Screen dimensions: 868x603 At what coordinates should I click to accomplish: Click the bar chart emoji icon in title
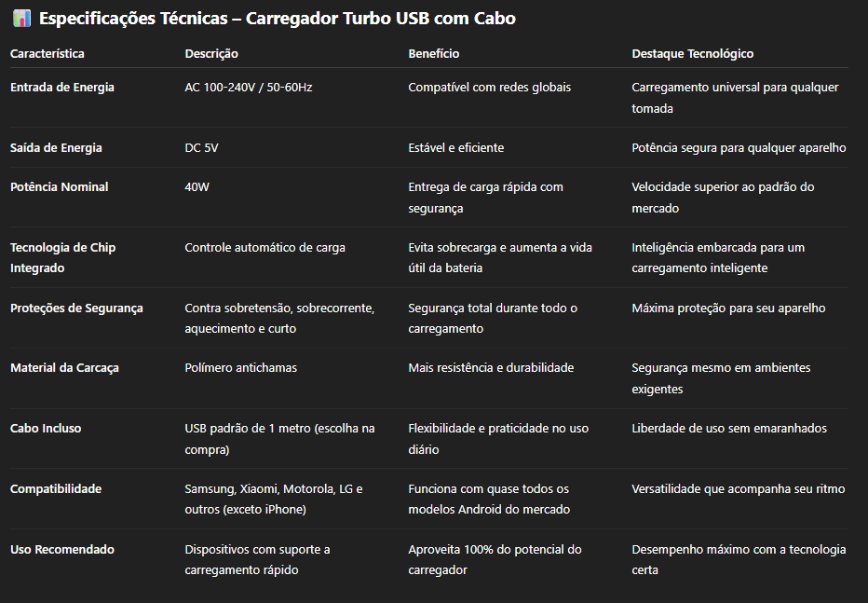[21, 19]
